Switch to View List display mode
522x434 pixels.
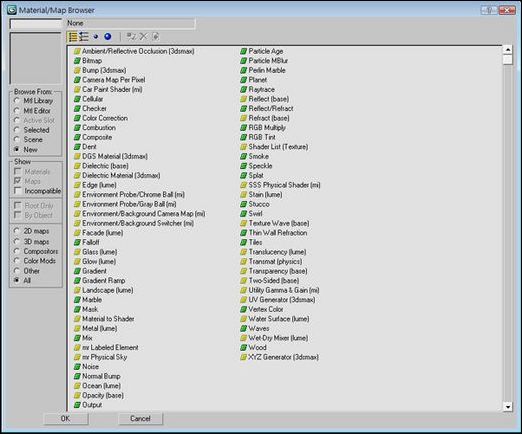[73, 37]
